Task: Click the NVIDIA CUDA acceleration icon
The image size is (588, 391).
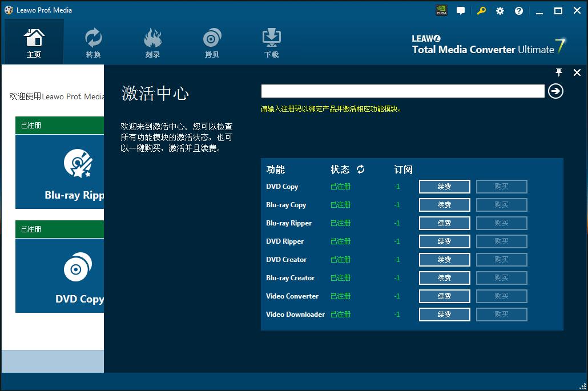Action: (x=441, y=10)
